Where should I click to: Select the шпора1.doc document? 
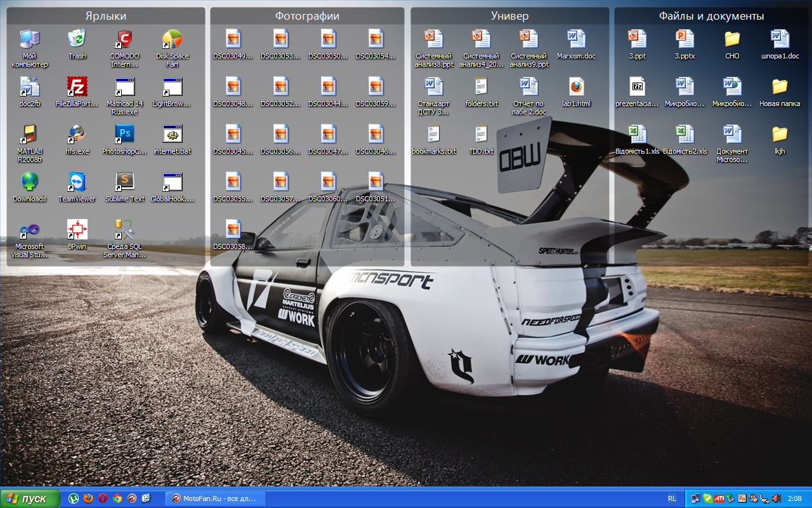(780, 39)
